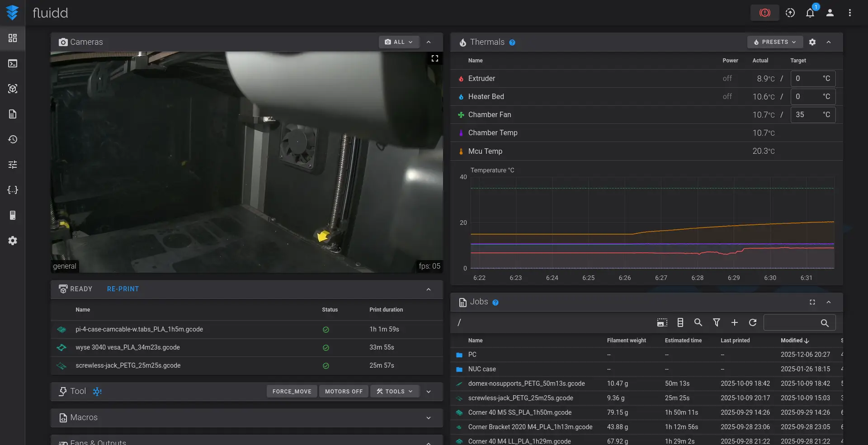
Task: Click the RE-PRINT tab
Action: 123,289
